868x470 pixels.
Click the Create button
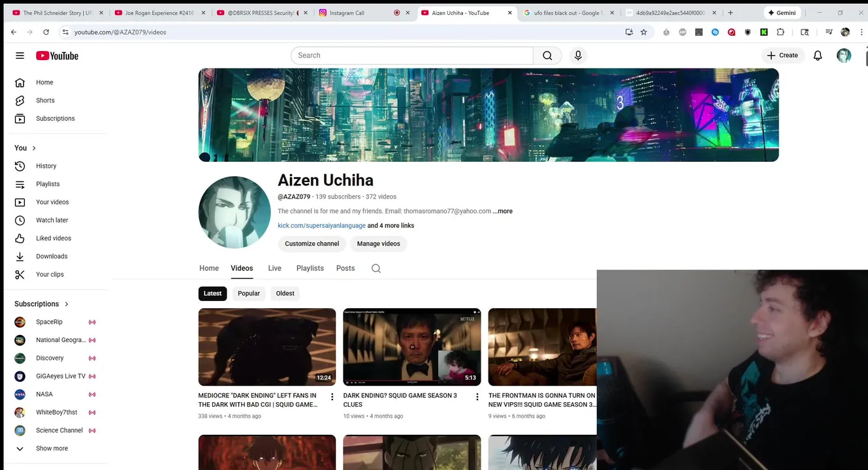[x=782, y=55]
